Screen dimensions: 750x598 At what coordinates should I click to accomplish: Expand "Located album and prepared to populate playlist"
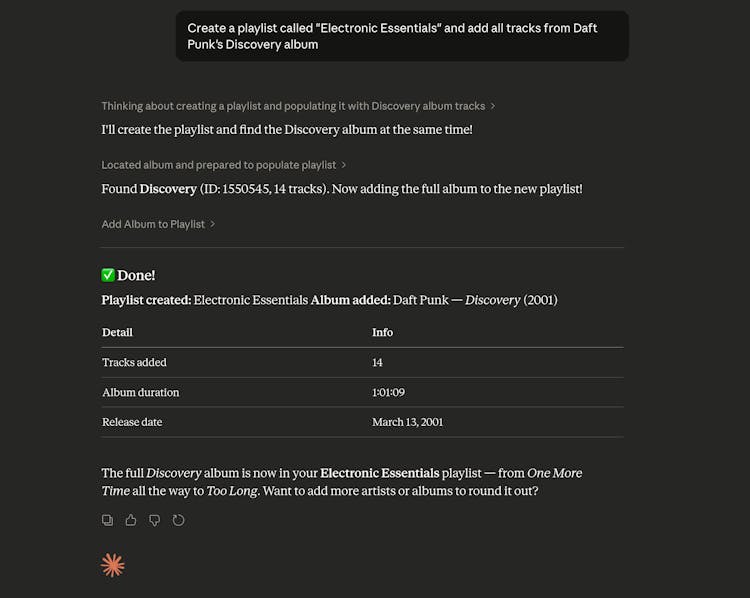[x=225, y=165]
